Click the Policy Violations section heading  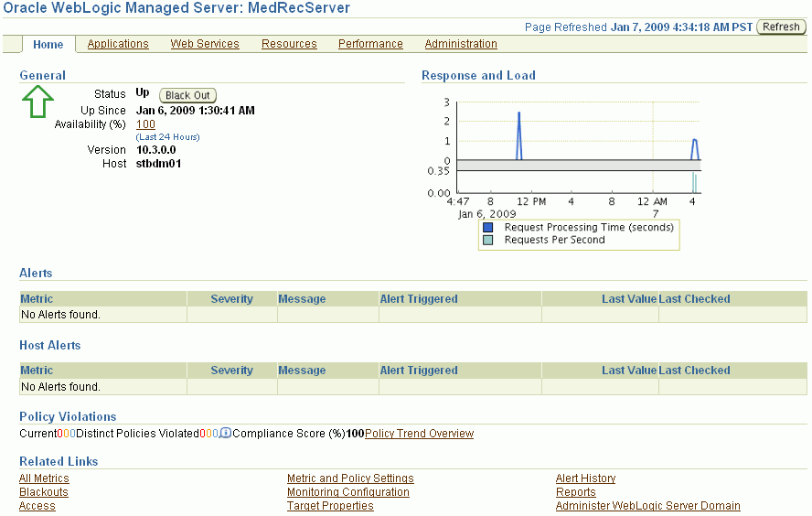point(68,416)
